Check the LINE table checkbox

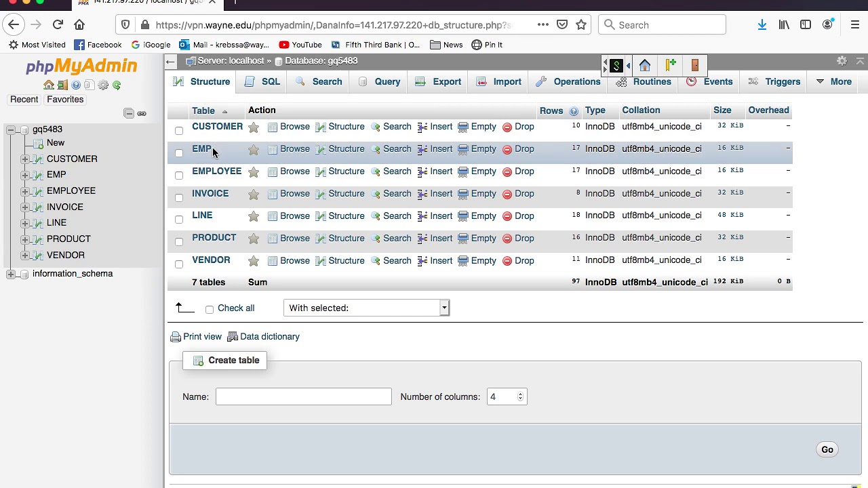[x=179, y=219]
